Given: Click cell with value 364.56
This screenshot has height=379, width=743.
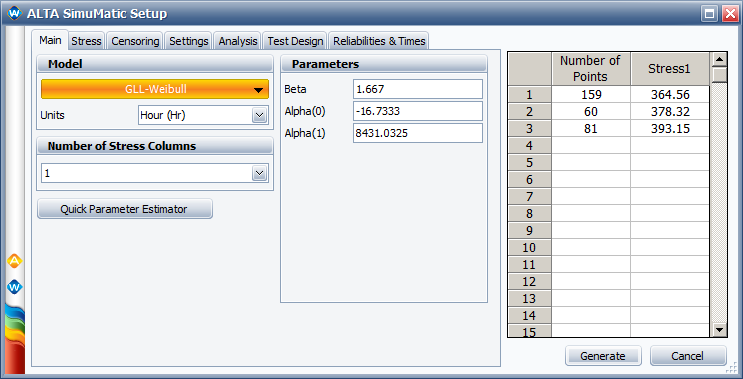Looking at the screenshot, I should pos(670,94).
